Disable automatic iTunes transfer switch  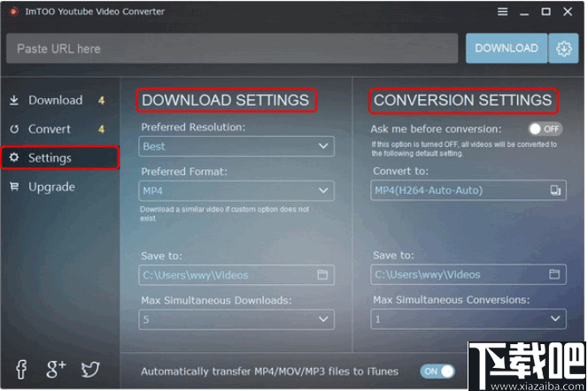click(x=437, y=372)
